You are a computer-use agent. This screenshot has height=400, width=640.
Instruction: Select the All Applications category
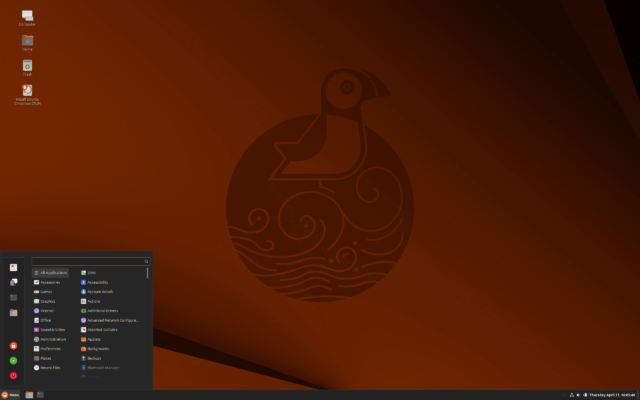[x=51, y=273]
